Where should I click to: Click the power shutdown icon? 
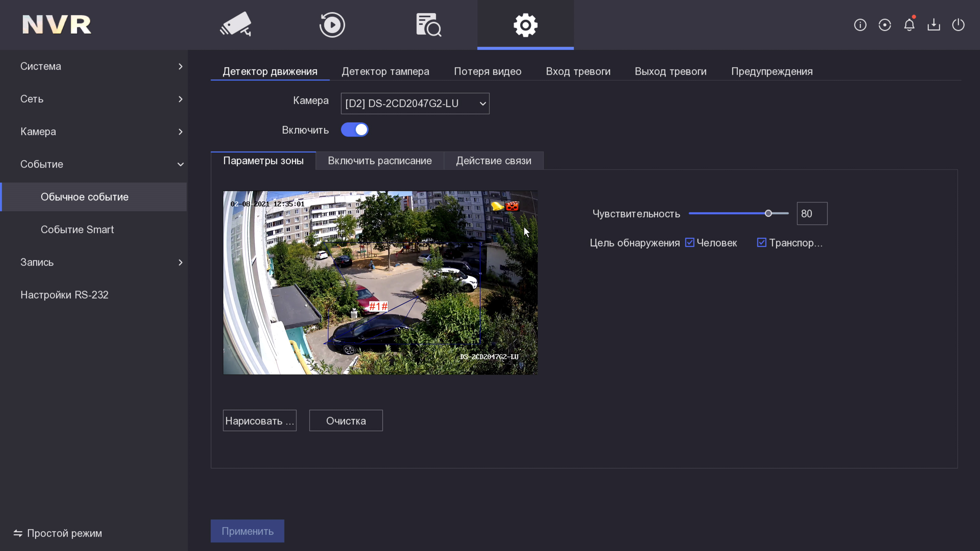coord(958,25)
